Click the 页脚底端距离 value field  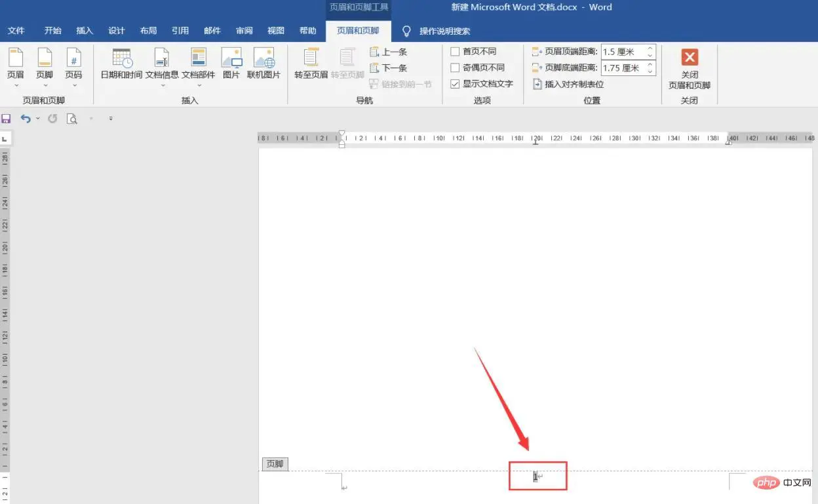click(x=623, y=68)
